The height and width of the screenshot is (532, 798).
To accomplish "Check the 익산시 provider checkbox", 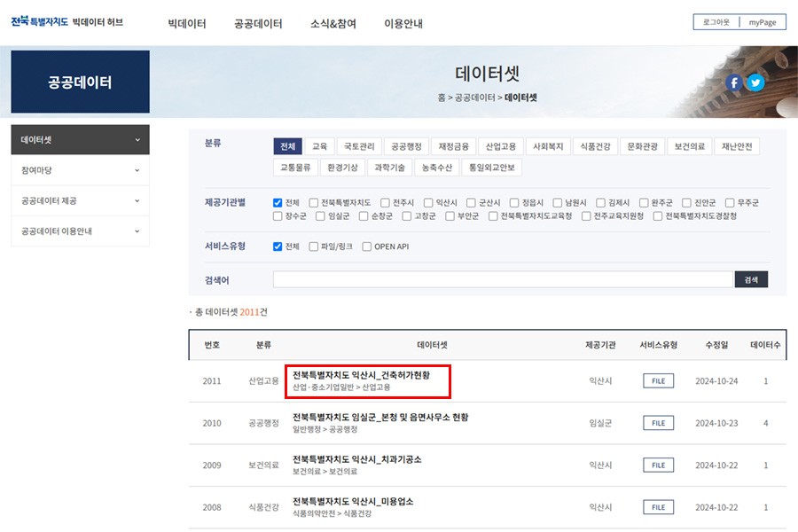I will pyautogui.click(x=428, y=203).
